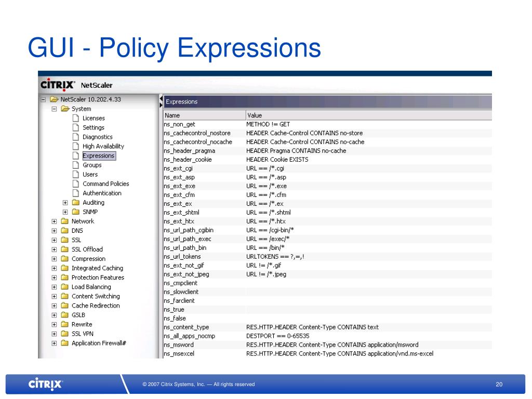Sort by the Name column header

point(204,115)
